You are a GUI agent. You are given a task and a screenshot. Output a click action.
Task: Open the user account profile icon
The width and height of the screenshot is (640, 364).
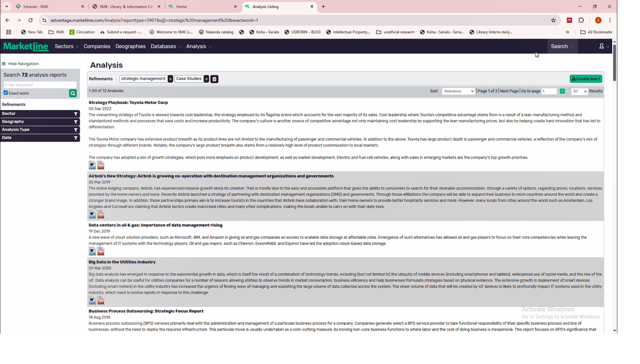click(603, 47)
